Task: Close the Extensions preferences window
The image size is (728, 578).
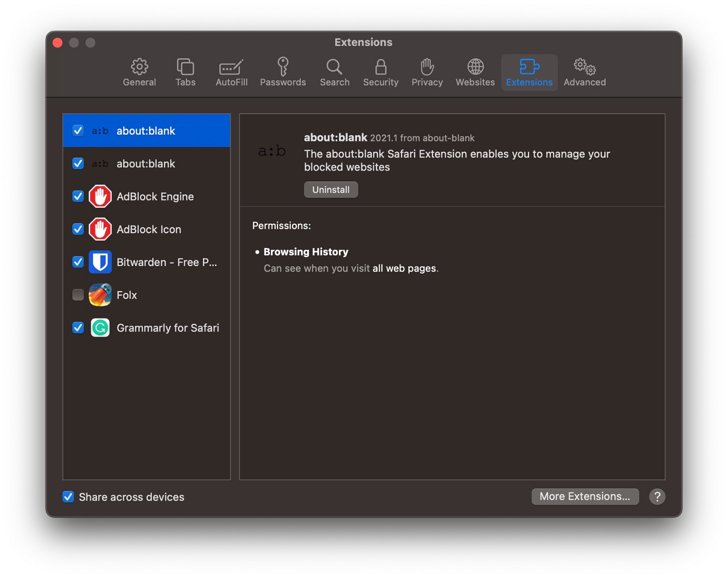Action: click(x=58, y=43)
